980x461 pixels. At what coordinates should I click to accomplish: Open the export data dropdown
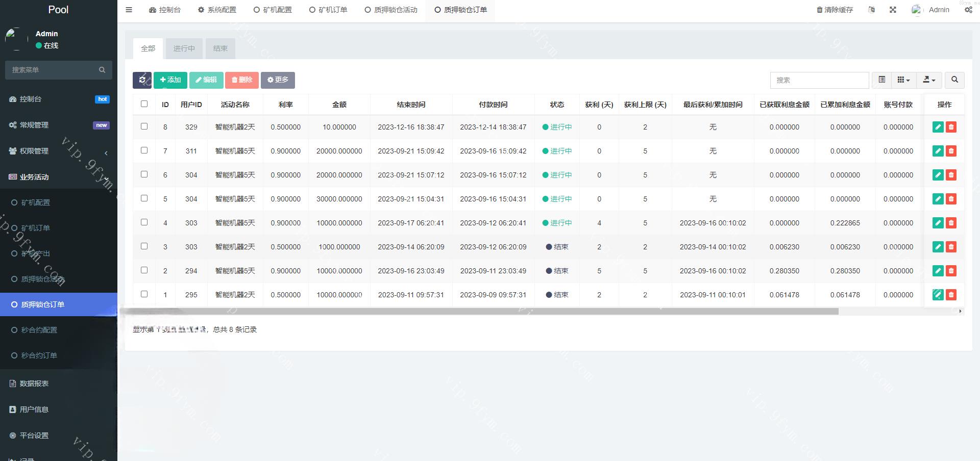coord(929,80)
